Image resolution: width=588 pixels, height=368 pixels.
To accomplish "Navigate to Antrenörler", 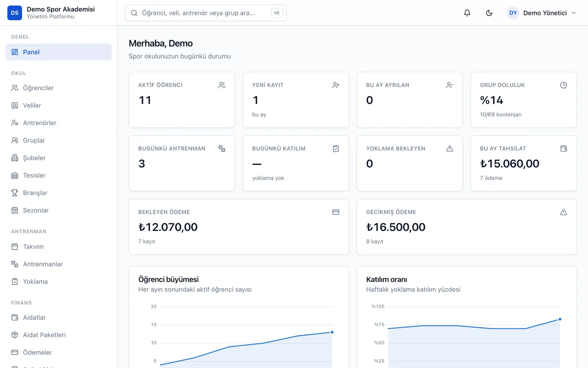I will point(59,123).
